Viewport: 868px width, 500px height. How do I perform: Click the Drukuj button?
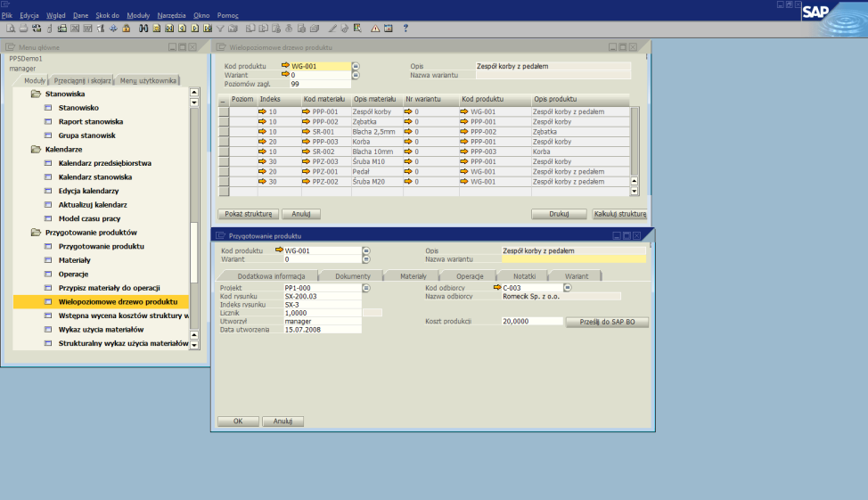[x=559, y=214]
